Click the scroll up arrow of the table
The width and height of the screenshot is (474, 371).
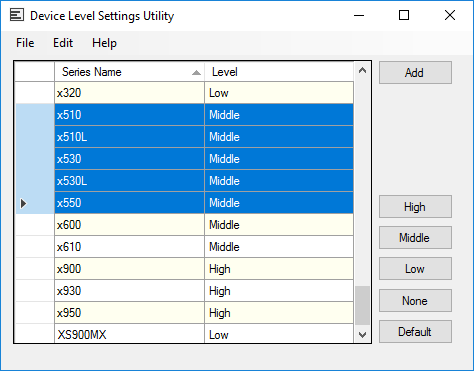coord(362,70)
